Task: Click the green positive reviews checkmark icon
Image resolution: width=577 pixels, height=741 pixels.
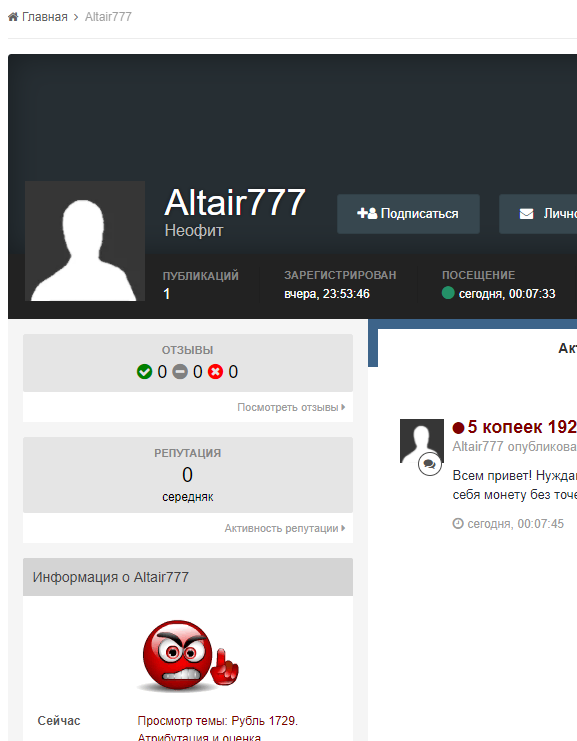Action: pos(145,372)
